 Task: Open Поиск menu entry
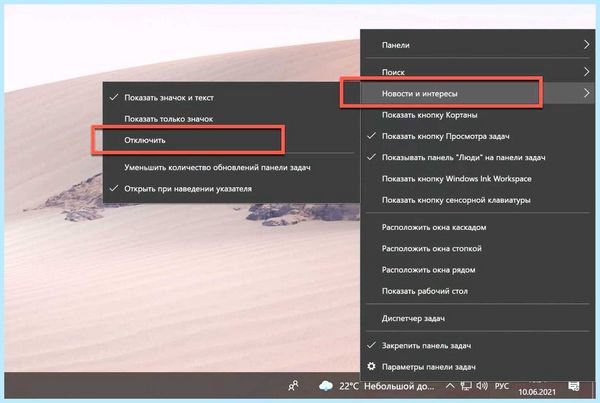pos(478,72)
